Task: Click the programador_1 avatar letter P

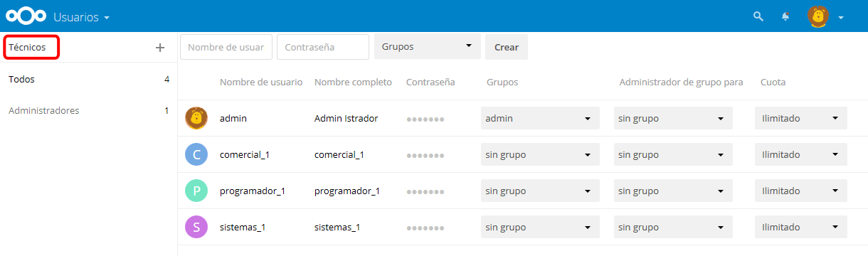Action: (196, 191)
